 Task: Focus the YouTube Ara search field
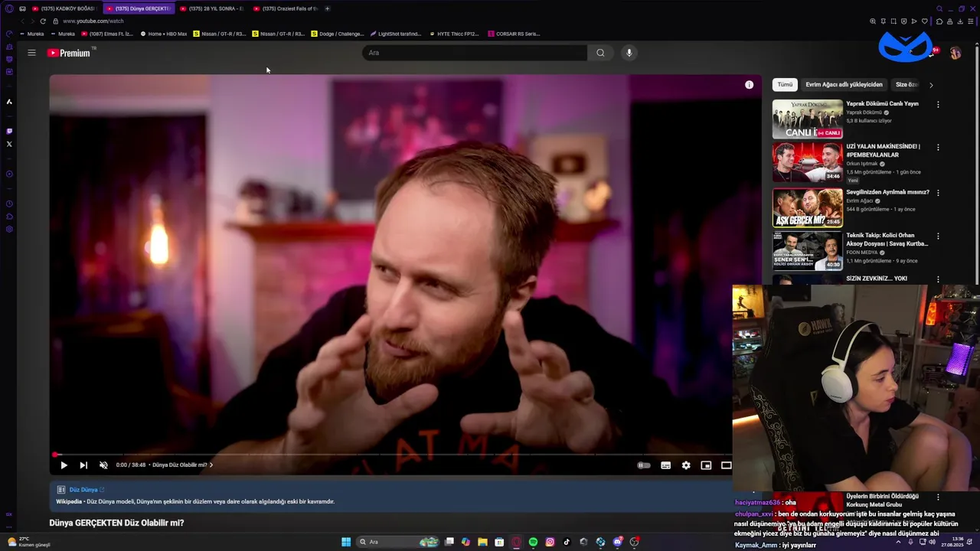coord(475,53)
